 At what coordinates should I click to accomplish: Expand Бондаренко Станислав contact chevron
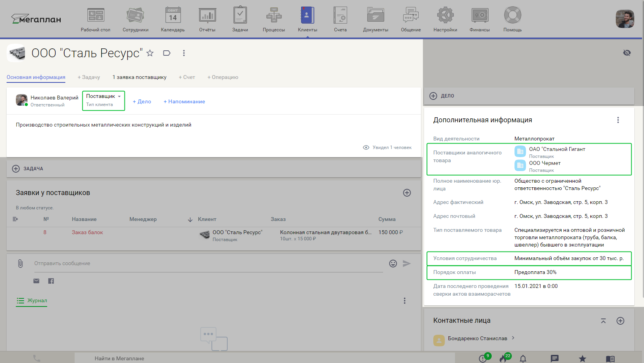coord(513,338)
